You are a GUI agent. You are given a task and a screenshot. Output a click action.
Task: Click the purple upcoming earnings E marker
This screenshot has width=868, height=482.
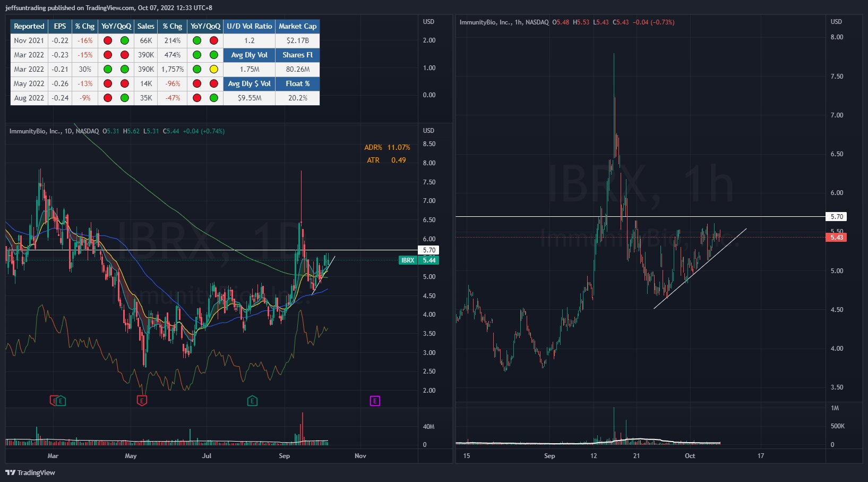375,401
